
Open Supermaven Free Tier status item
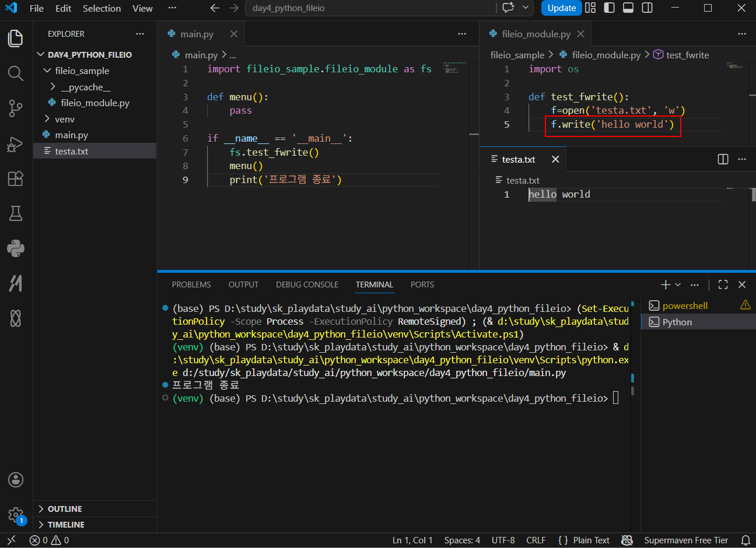point(686,540)
